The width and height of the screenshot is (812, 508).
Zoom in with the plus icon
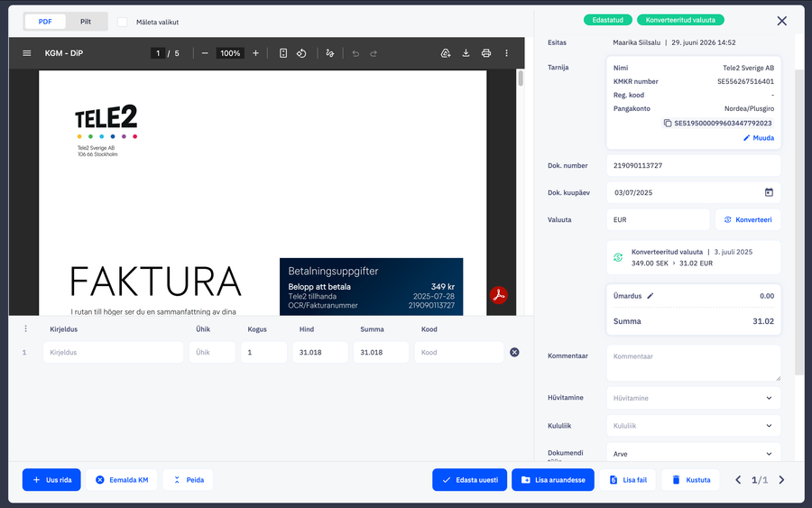point(255,53)
